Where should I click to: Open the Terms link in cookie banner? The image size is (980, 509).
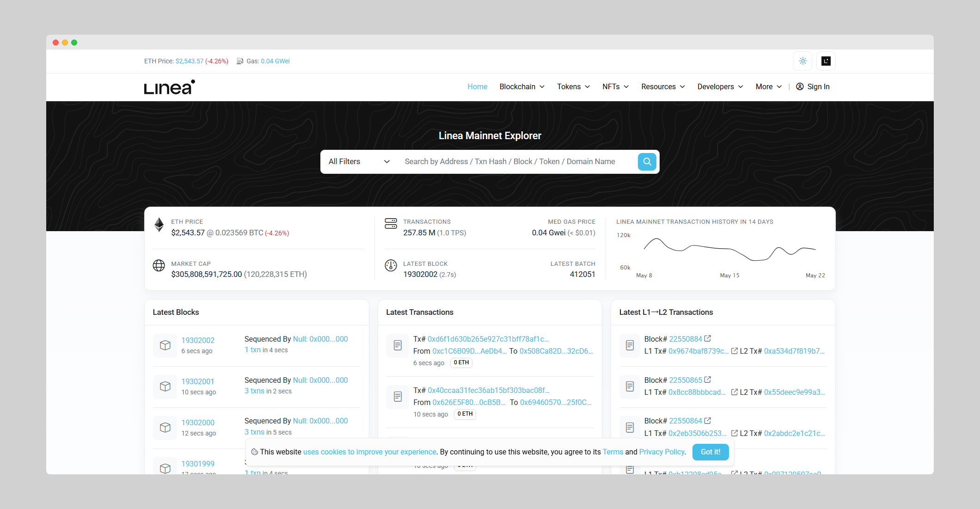tap(612, 452)
